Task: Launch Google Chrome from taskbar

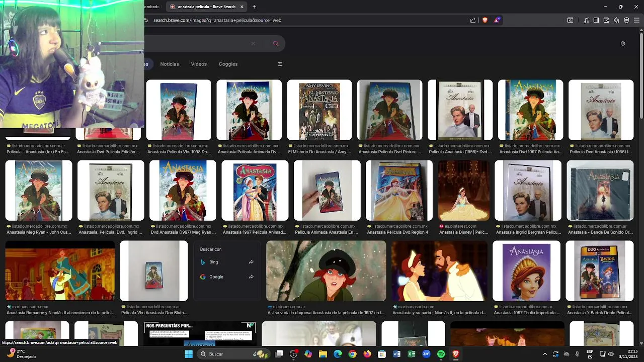Action: click(x=352, y=354)
